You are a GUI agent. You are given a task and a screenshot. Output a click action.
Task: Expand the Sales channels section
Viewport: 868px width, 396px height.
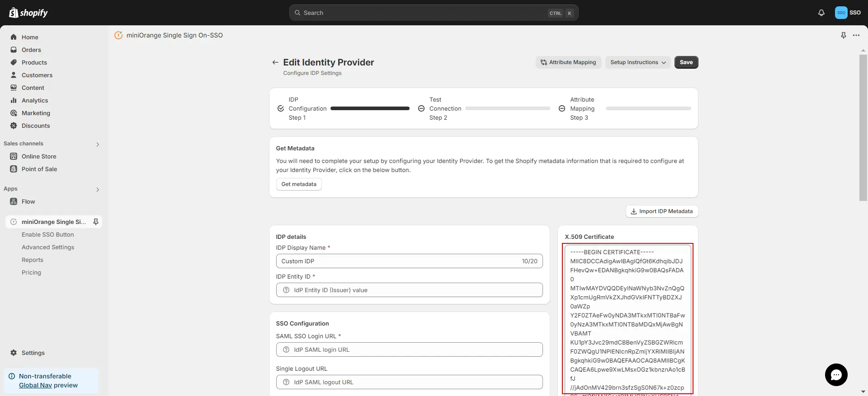98,144
